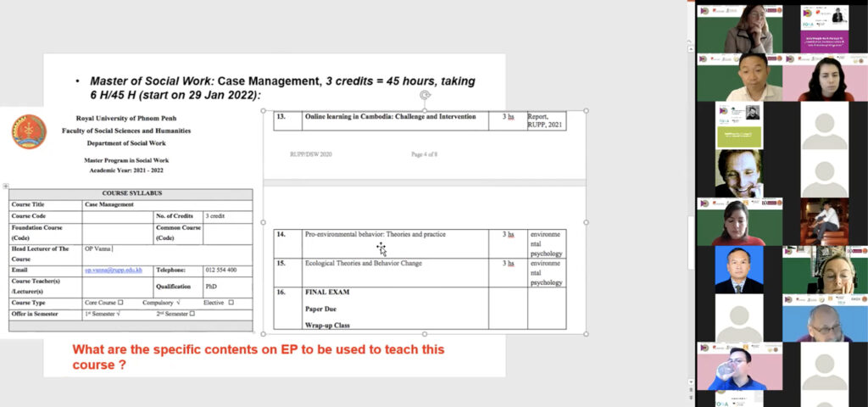Click the slide area vertical scrollbar thumb
Viewport: 868px width, 407px height.
(x=690, y=243)
